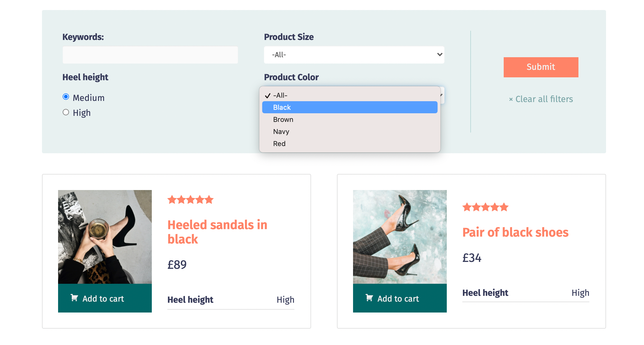Pick Navy in Product Color options
Viewport: 644px width, 345px height.
pos(281,131)
